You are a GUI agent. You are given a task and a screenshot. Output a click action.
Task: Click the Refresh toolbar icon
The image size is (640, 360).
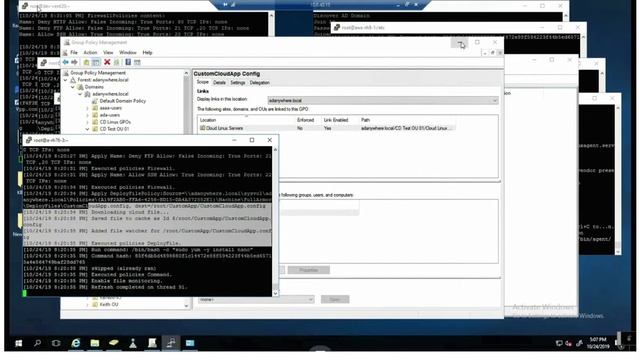117,62
